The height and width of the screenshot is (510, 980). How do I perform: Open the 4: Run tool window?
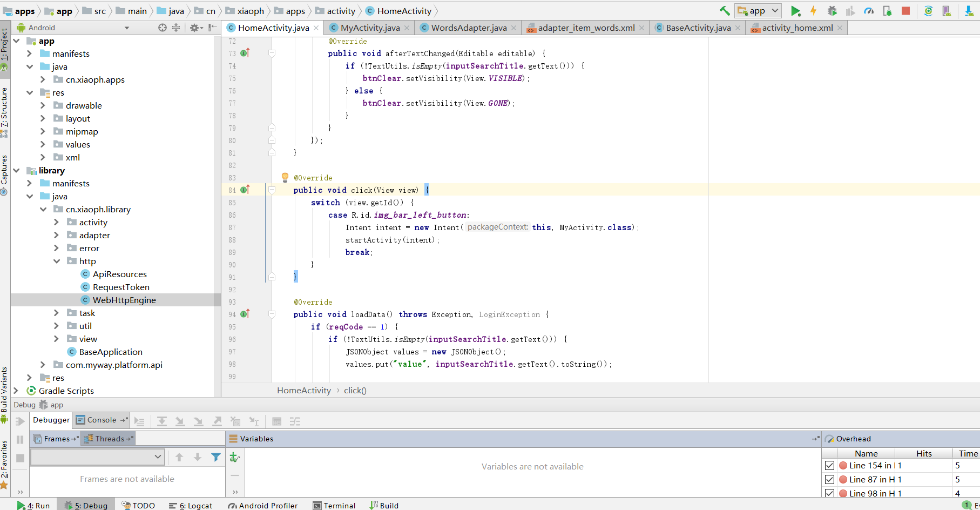point(33,505)
